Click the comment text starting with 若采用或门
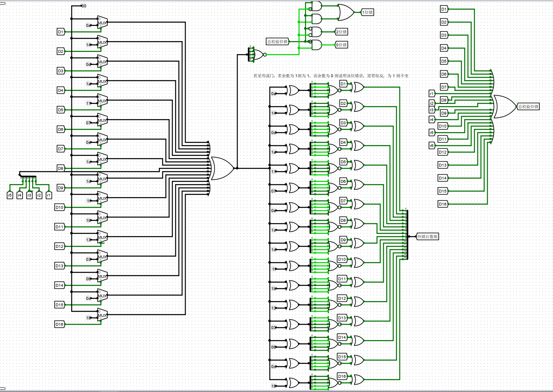This screenshot has width=553, height=392. click(331, 76)
